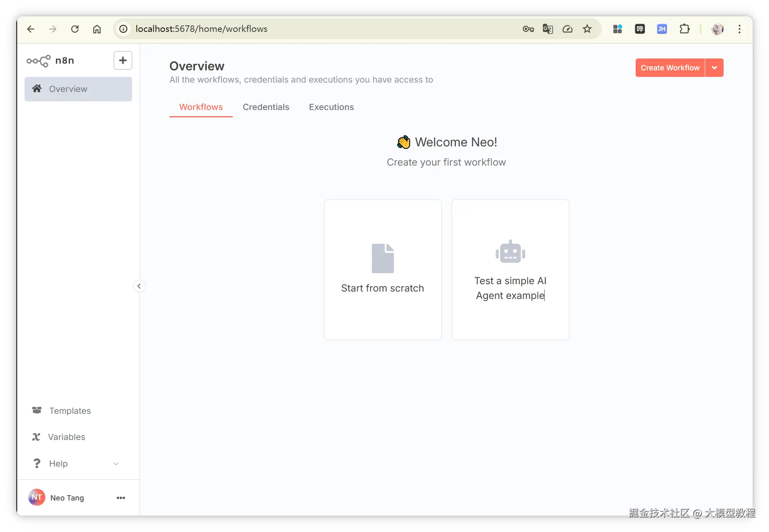The image size is (769, 532).
Task: Expand the Help menu chevron
Action: [x=116, y=464]
